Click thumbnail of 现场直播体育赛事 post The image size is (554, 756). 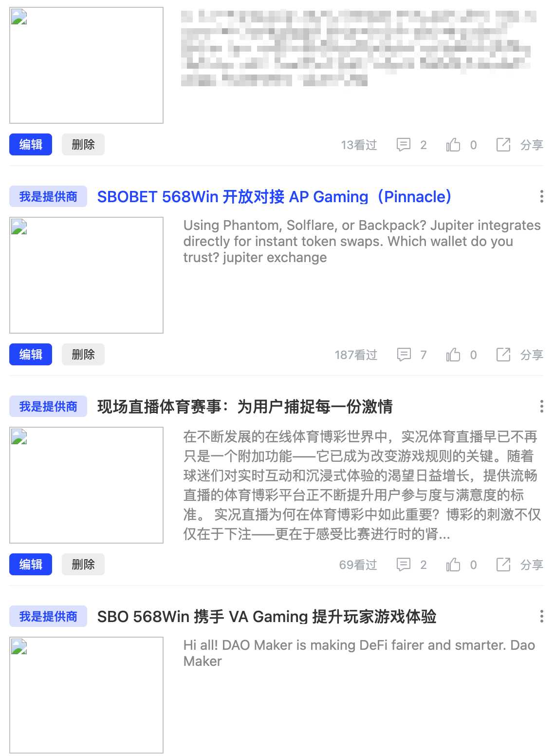point(86,485)
